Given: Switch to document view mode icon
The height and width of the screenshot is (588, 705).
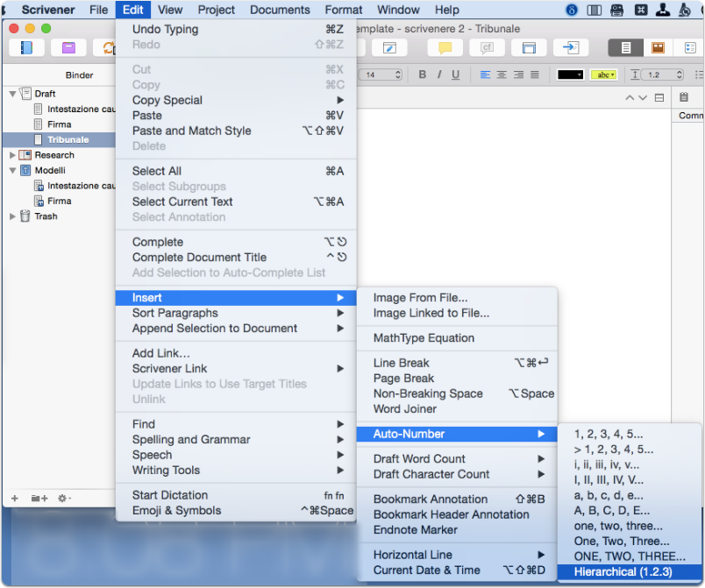Looking at the screenshot, I should coord(626,47).
